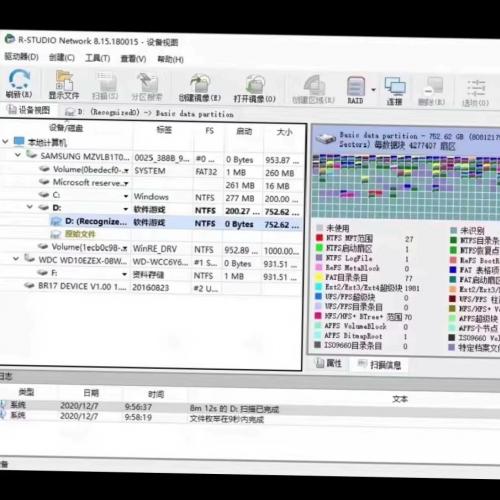Collapse the SAMSUNG MZVLB1T0 drive node
The image size is (500, 500).
click(18, 154)
